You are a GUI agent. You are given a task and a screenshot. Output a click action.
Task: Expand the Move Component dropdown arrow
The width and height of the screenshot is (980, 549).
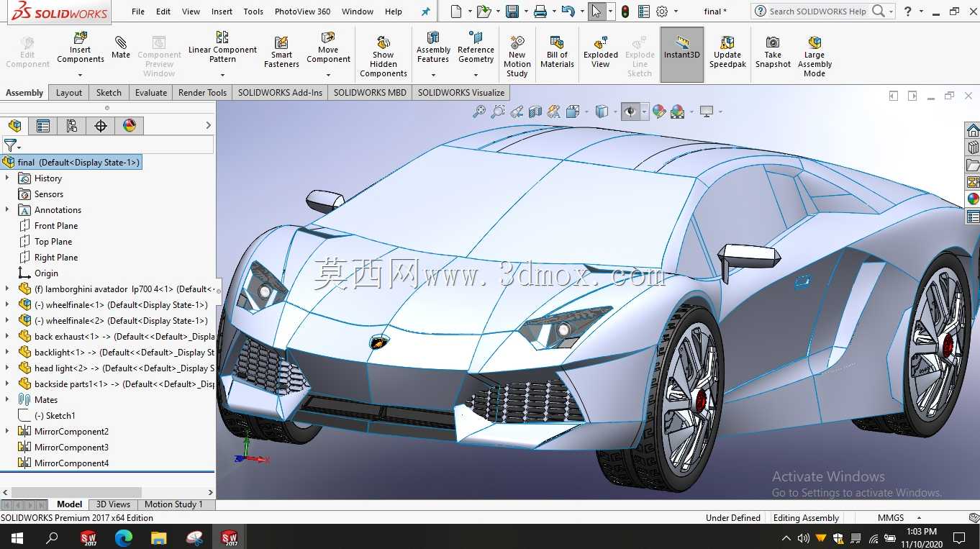click(328, 75)
